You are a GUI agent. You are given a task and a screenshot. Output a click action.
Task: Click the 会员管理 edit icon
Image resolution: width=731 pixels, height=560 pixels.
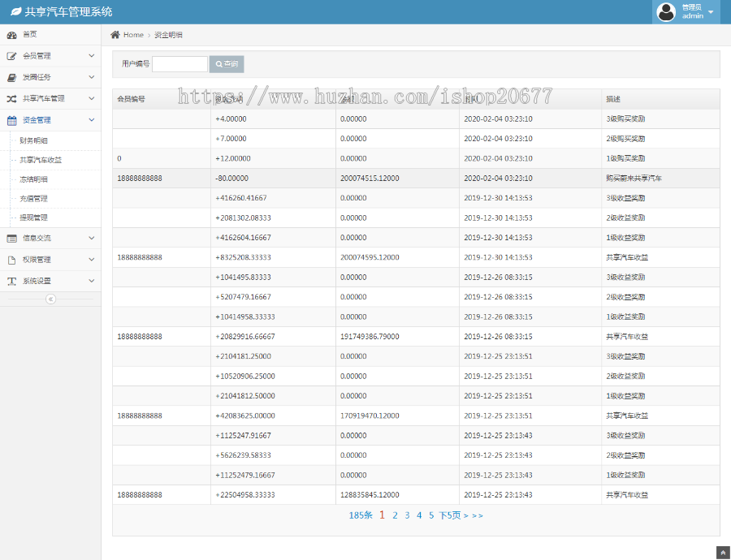coord(11,56)
